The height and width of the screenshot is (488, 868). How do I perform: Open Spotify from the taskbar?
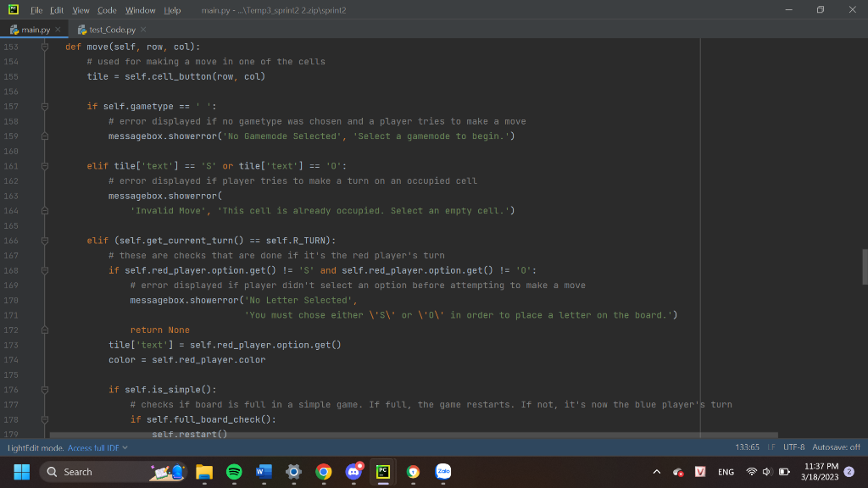(234, 471)
